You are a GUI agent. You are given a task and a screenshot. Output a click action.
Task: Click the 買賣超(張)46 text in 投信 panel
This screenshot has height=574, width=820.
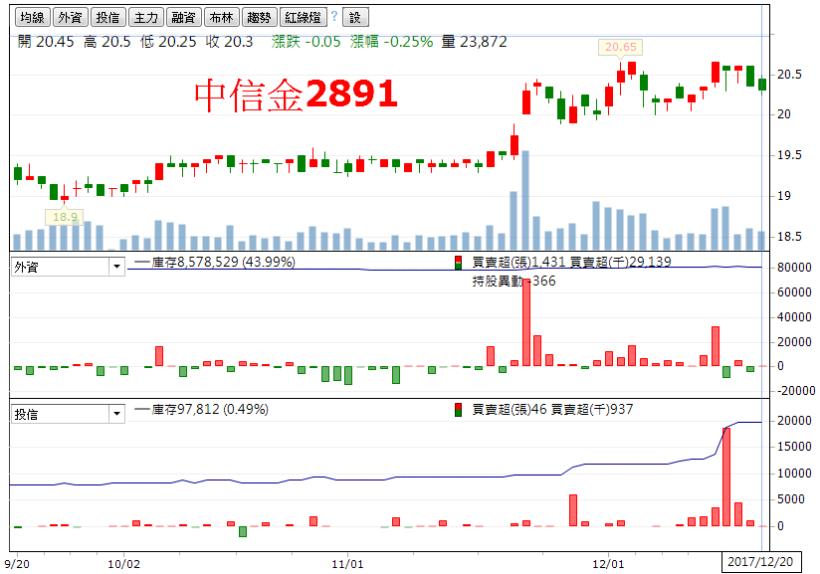pos(508,409)
